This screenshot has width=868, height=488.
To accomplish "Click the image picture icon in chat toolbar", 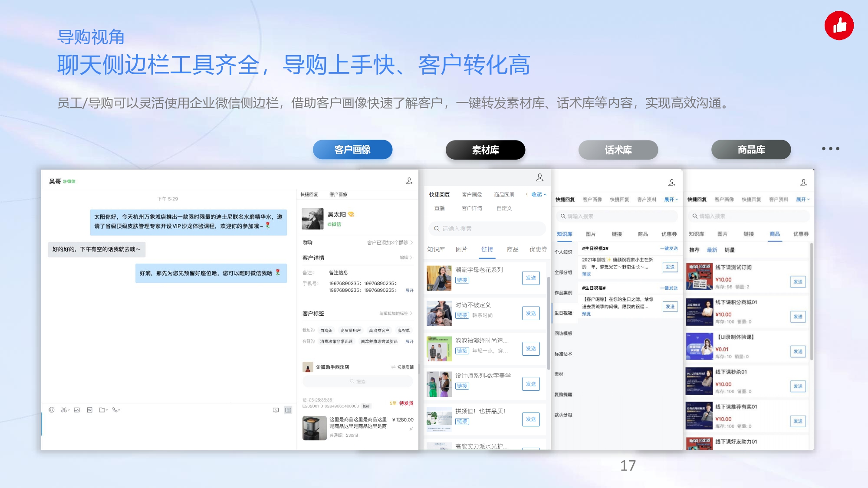I will click(x=77, y=409).
